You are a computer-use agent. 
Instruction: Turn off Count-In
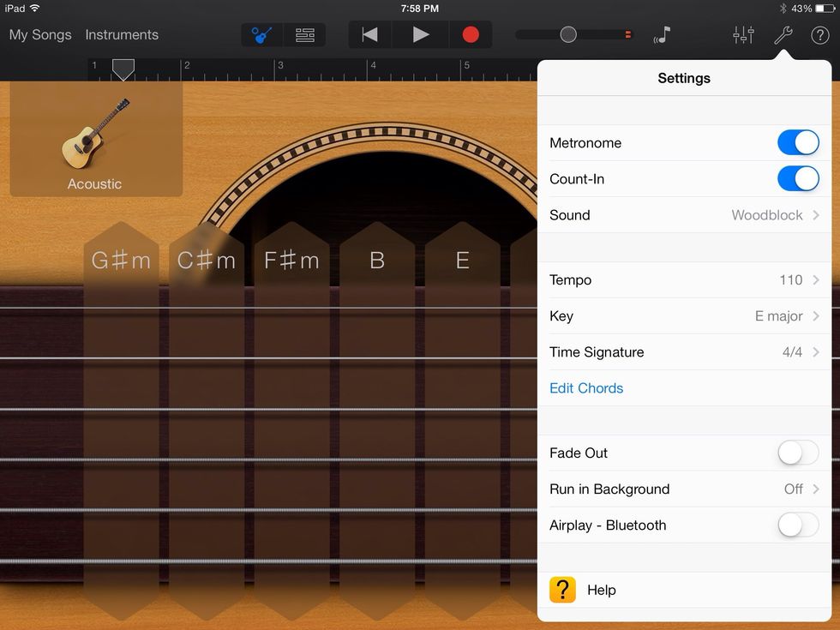[x=798, y=178]
